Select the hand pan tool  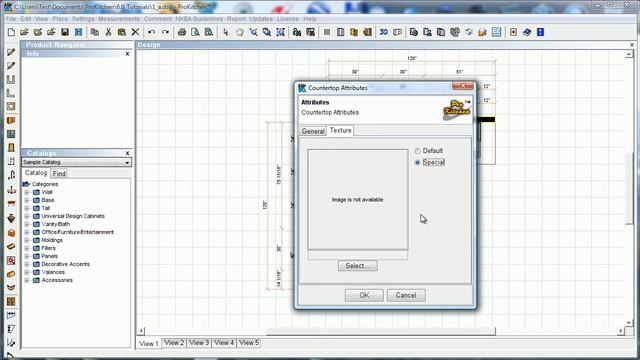coord(240,32)
